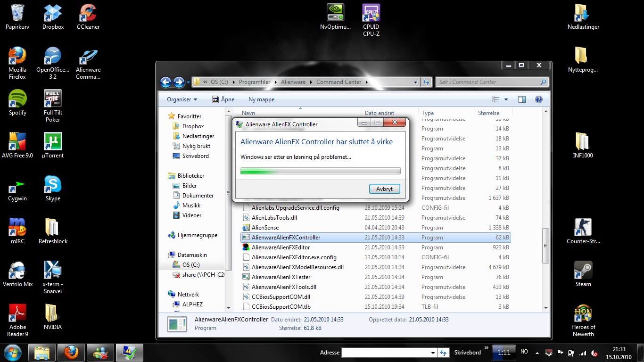Click Ny mappe in Explorer toolbar
Image resolution: width=644 pixels, height=362 pixels.
pos(261,99)
